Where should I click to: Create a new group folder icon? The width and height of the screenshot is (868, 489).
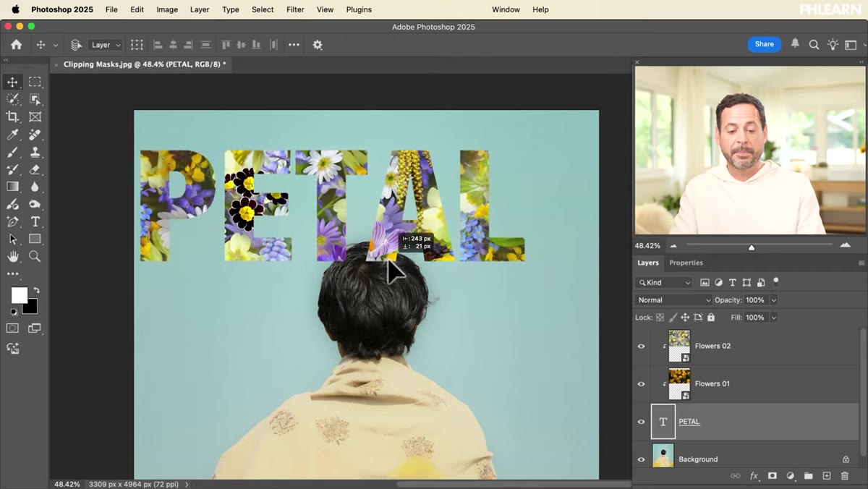tap(808, 476)
